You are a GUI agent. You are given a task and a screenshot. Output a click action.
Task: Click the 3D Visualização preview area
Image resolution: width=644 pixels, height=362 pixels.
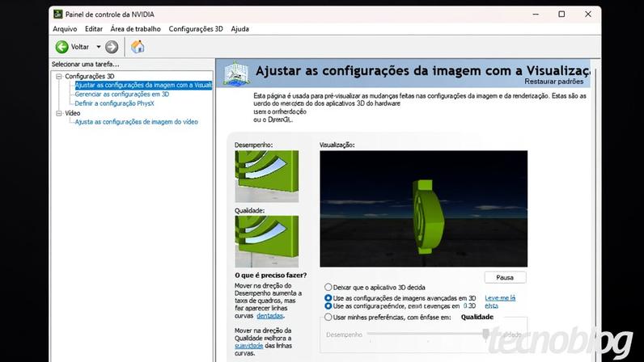click(x=423, y=208)
